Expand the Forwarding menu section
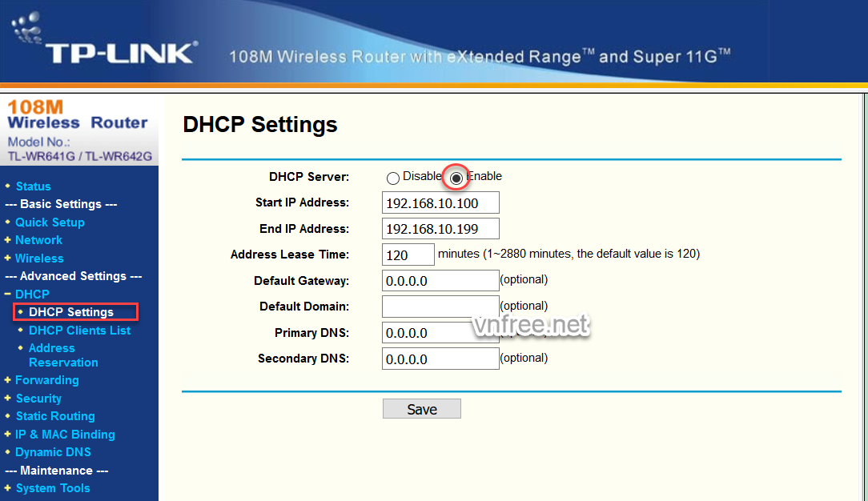Screen dimensions: 868x501 pyautogui.click(x=46, y=380)
